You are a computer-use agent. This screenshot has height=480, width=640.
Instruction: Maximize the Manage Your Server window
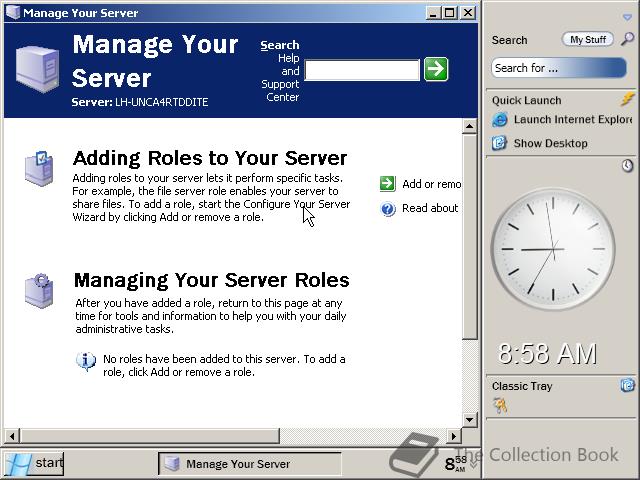(x=449, y=13)
